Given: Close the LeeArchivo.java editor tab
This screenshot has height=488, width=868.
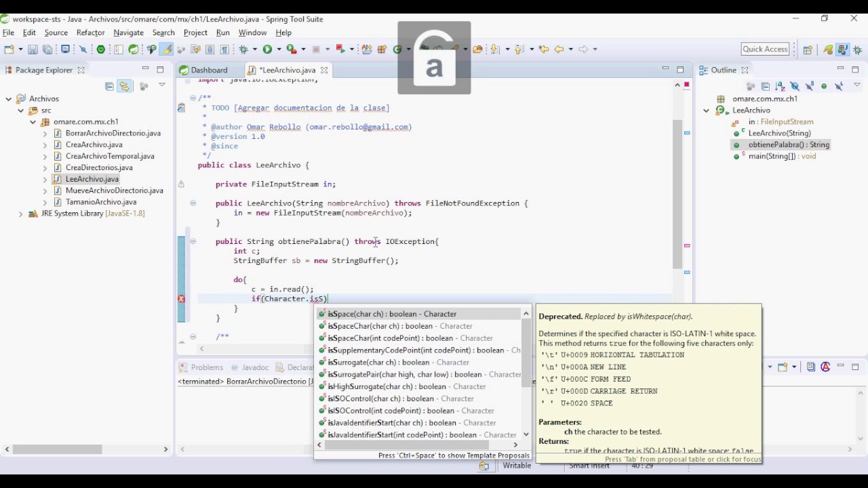Looking at the screenshot, I should click(x=324, y=70).
